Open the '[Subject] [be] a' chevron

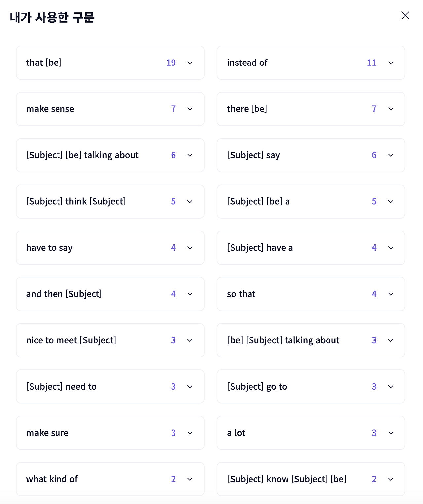[391, 202]
